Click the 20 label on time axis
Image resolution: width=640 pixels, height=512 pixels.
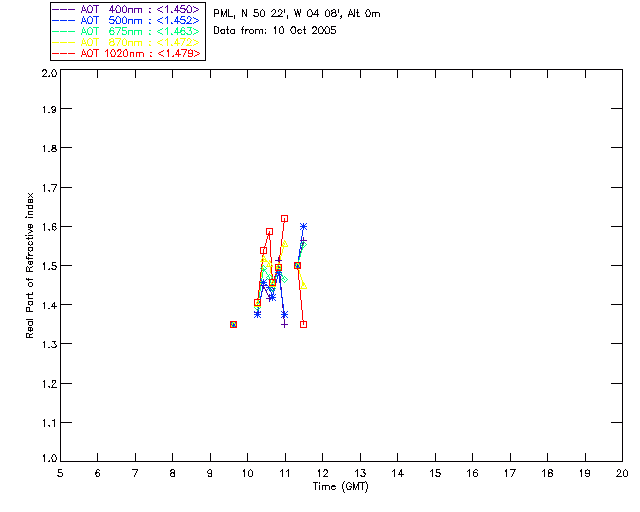click(622, 473)
